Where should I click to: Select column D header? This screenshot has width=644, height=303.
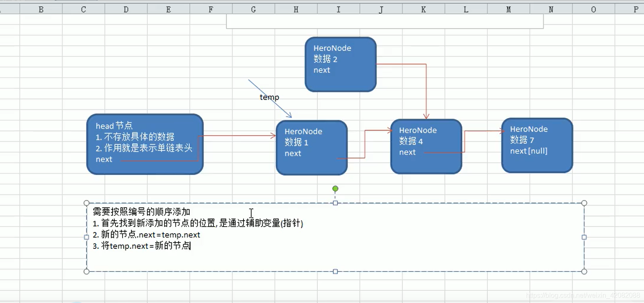[126, 9]
